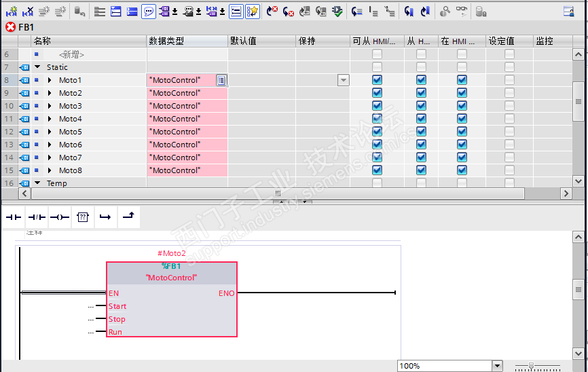Click the reset start values database icon
Screen dimensions: 588x372
tap(79, 12)
